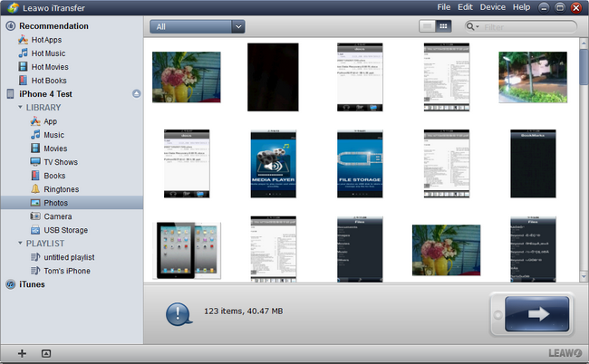Click the "123 items, 40.47 MB" status text

tap(244, 311)
